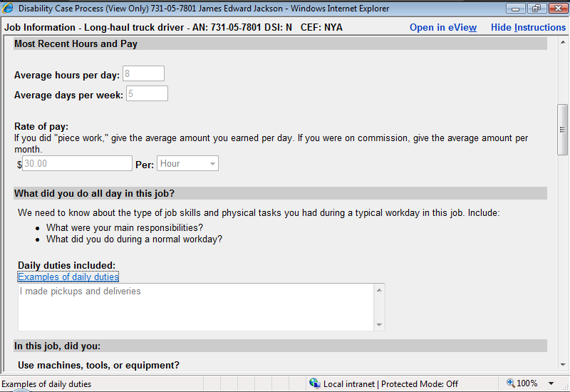Click the Local intranet globe icon
The image size is (570, 392).
point(314,383)
